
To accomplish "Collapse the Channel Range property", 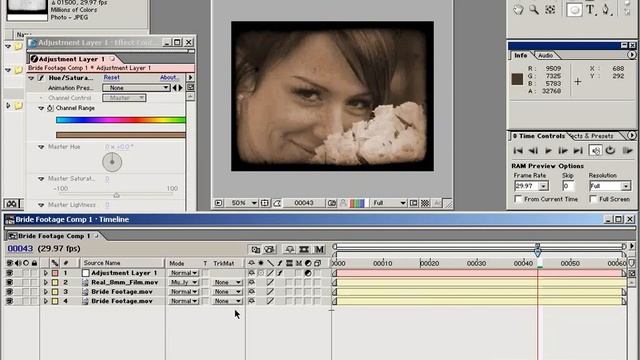I will click(x=41, y=108).
